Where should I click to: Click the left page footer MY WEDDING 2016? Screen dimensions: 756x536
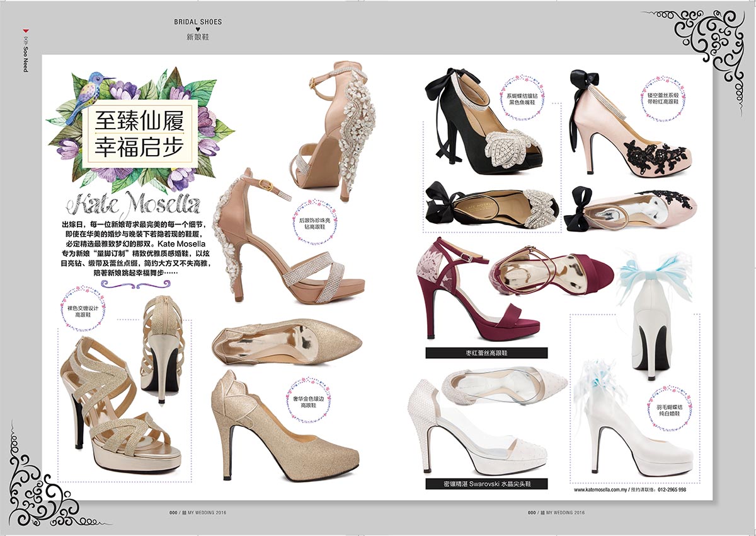point(197,513)
